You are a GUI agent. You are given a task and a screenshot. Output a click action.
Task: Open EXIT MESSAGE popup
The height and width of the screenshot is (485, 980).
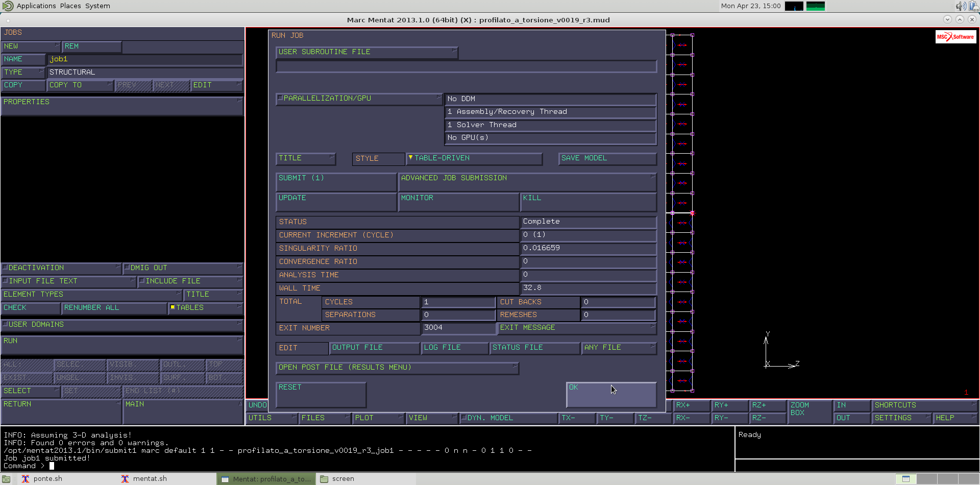point(577,328)
